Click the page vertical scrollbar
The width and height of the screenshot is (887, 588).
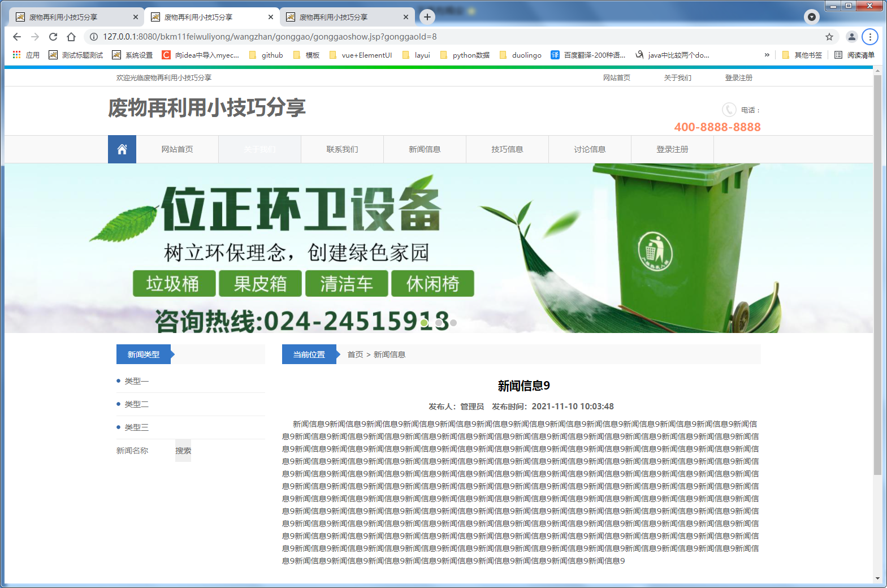[x=877, y=275]
